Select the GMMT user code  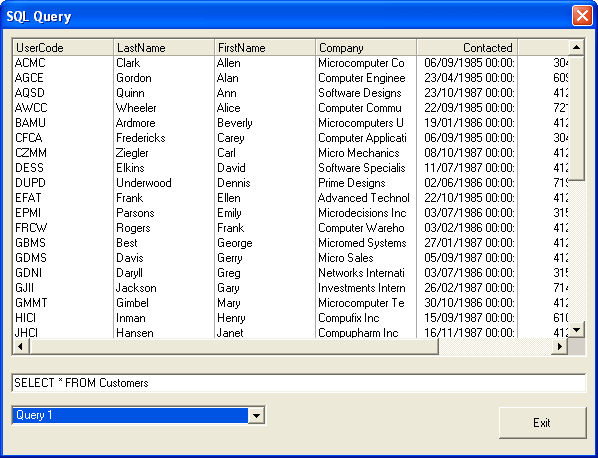click(31, 303)
